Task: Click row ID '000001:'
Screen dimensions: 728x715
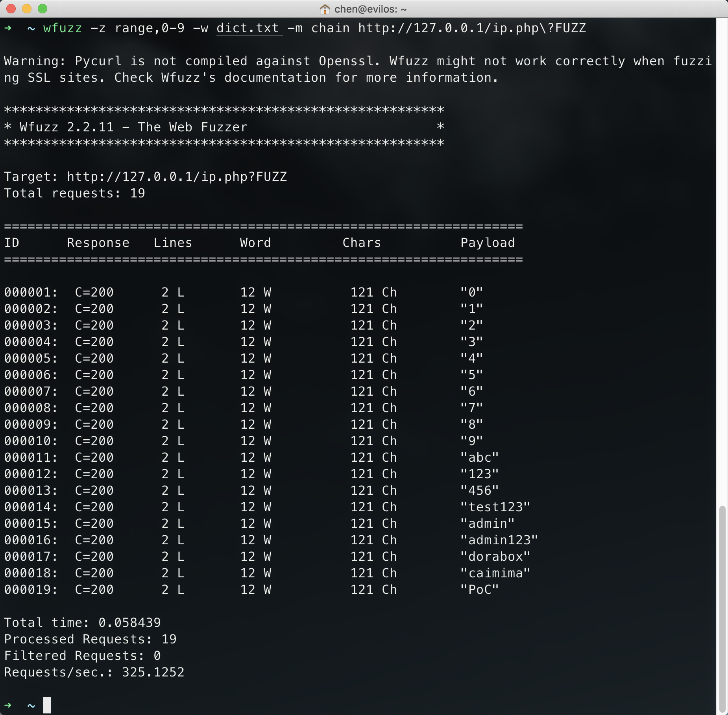Action: pos(31,292)
